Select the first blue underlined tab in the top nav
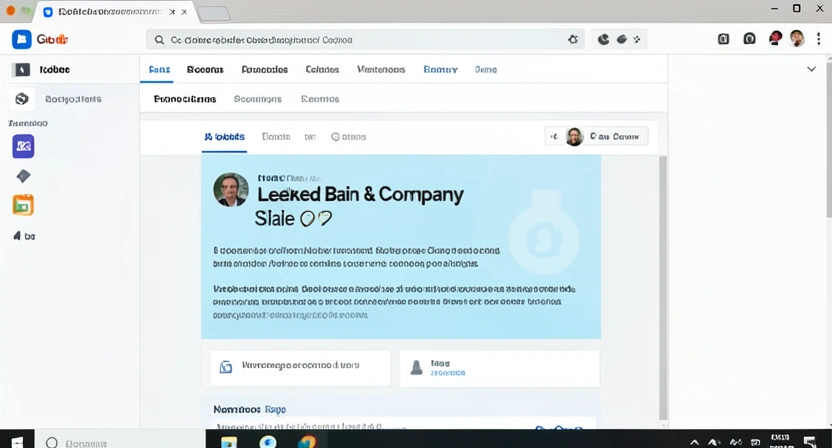This screenshot has height=448, width=832. point(159,70)
